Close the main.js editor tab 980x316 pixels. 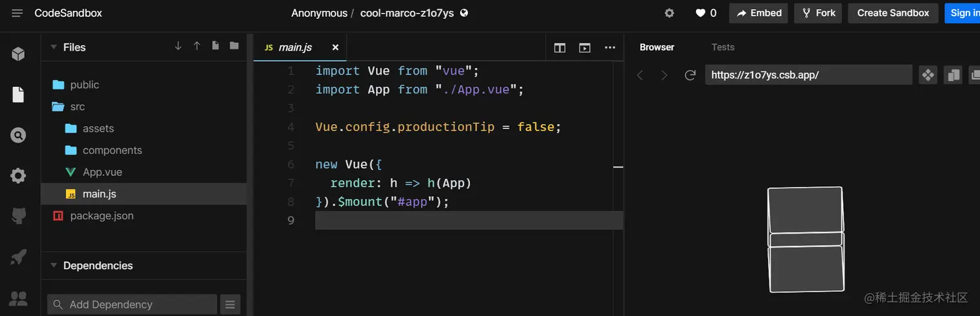[335, 47]
